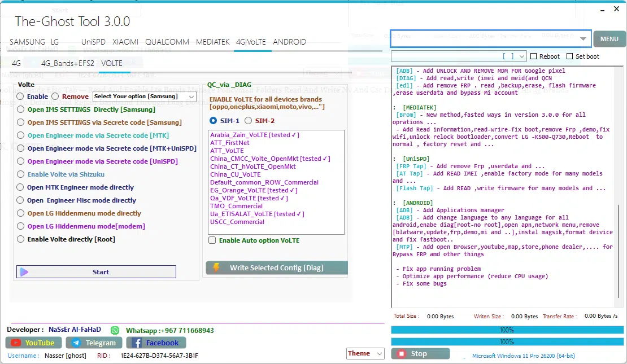Toggle the Set boot checkbox

(570, 56)
